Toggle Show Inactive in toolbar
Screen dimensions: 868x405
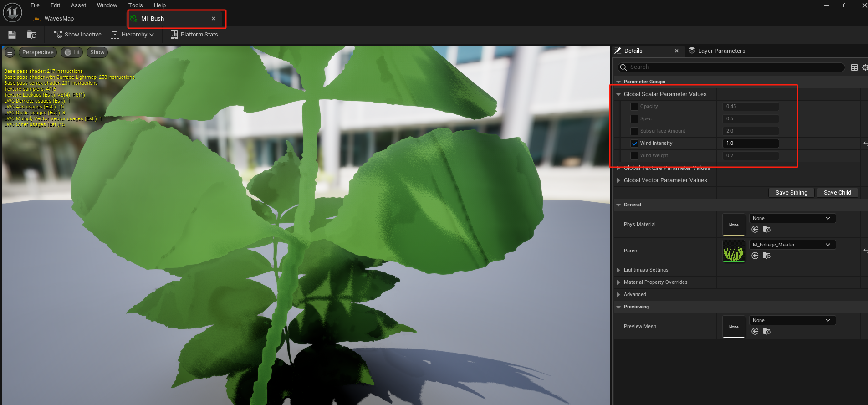pyautogui.click(x=77, y=35)
